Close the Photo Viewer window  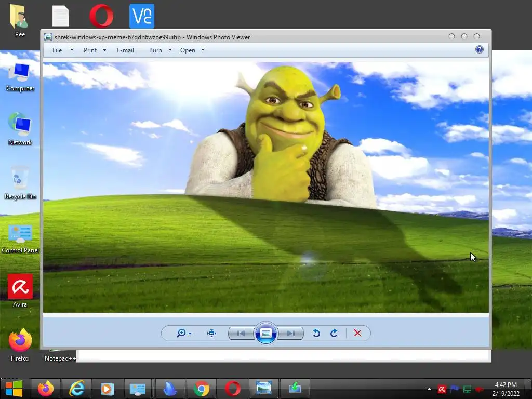click(477, 36)
